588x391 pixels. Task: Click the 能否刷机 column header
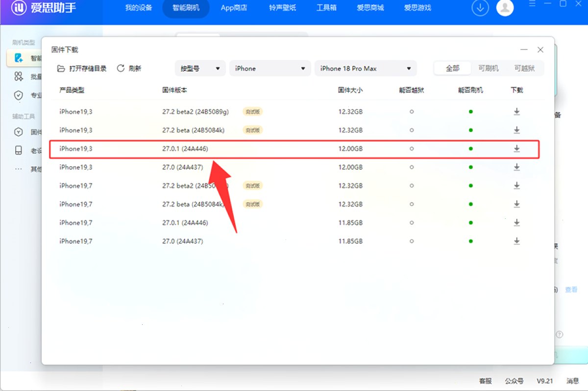click(470, 90)
